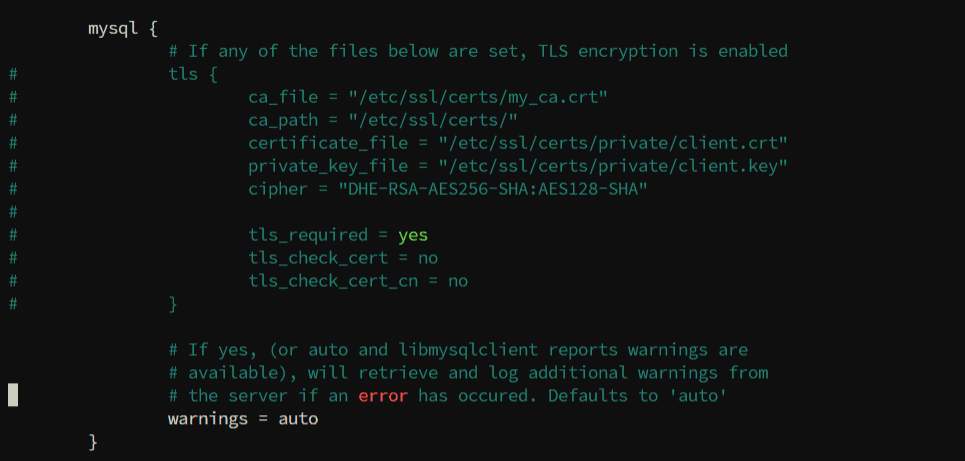Click the tls block opening keyword
Image resolution: width=965 pixels, height=461 pixels.
pos(183,74)
